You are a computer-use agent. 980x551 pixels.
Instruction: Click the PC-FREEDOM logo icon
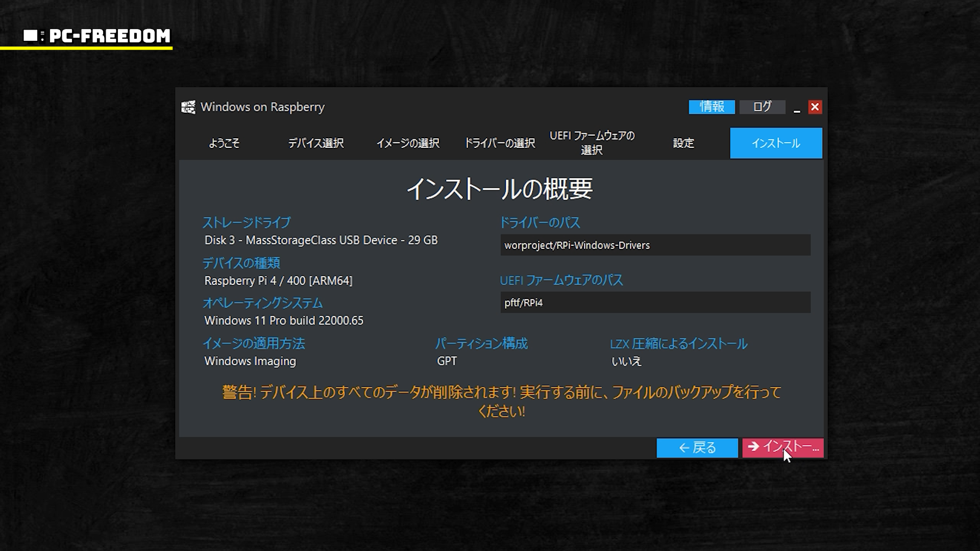tap(33, 36)
